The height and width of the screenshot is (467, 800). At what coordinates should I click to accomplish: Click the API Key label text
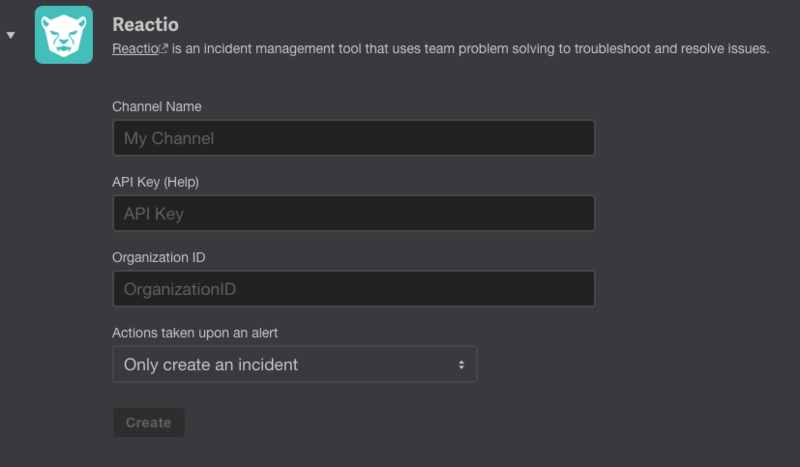[136, 182]
